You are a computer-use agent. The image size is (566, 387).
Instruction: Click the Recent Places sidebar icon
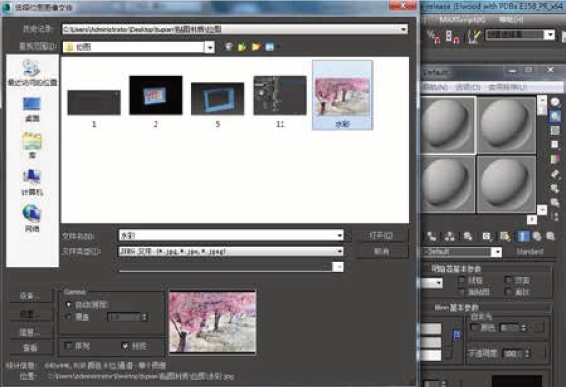click(x=32, y=73)
